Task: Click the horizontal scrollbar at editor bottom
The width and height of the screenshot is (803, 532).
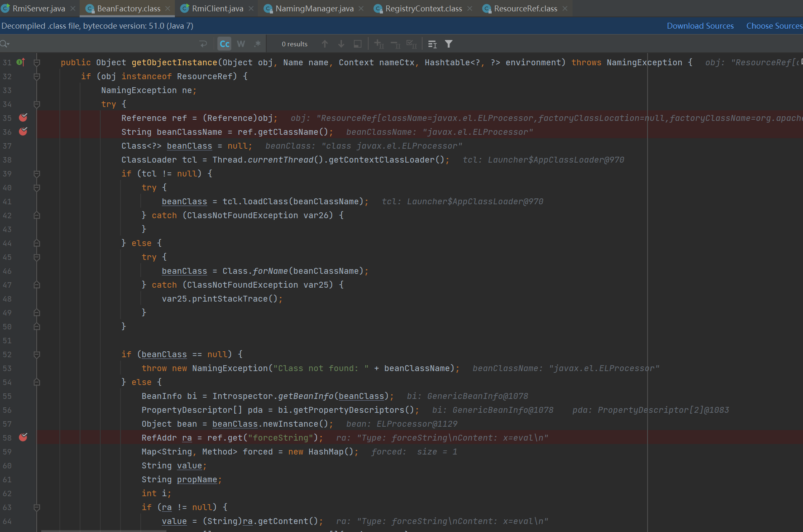Action: click(103, 530)
